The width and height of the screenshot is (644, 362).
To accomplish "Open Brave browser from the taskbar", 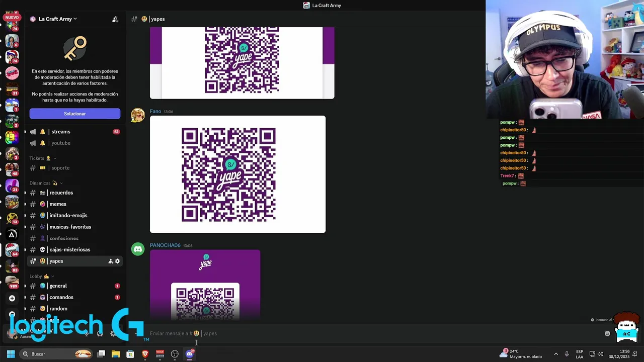I will pos(145,354).
